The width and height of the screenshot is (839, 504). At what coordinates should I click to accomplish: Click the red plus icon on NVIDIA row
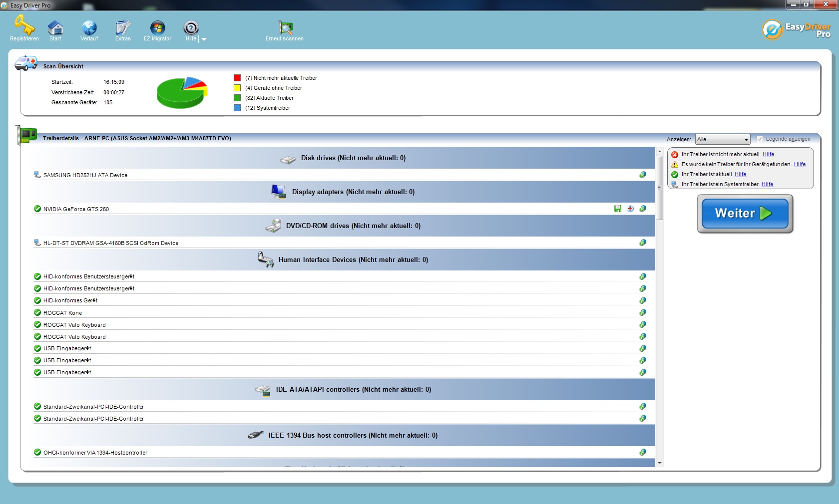(x=630, y=209)
